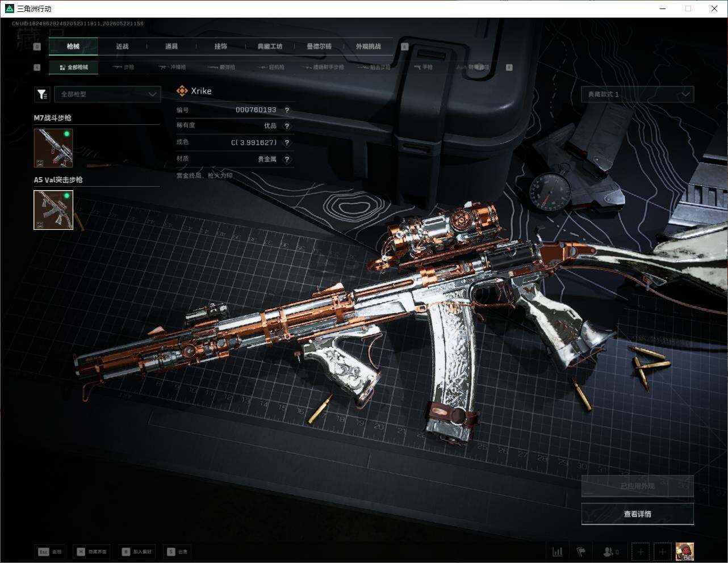Click the second empty squad slot plus
Viewport: 728px width, 563px height.
[x=663, y=551]
